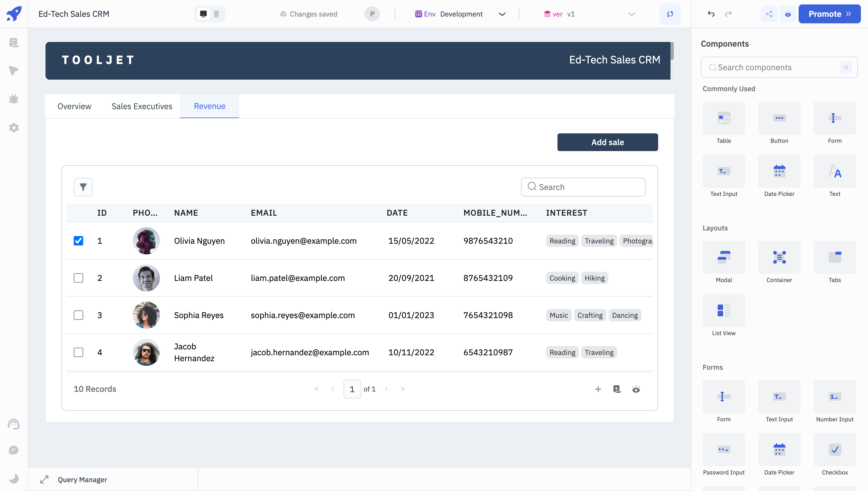Click the redo arrow icon
Image resolution: width=868 pixels, height=491 pixels.
click(x=728, y=14)
